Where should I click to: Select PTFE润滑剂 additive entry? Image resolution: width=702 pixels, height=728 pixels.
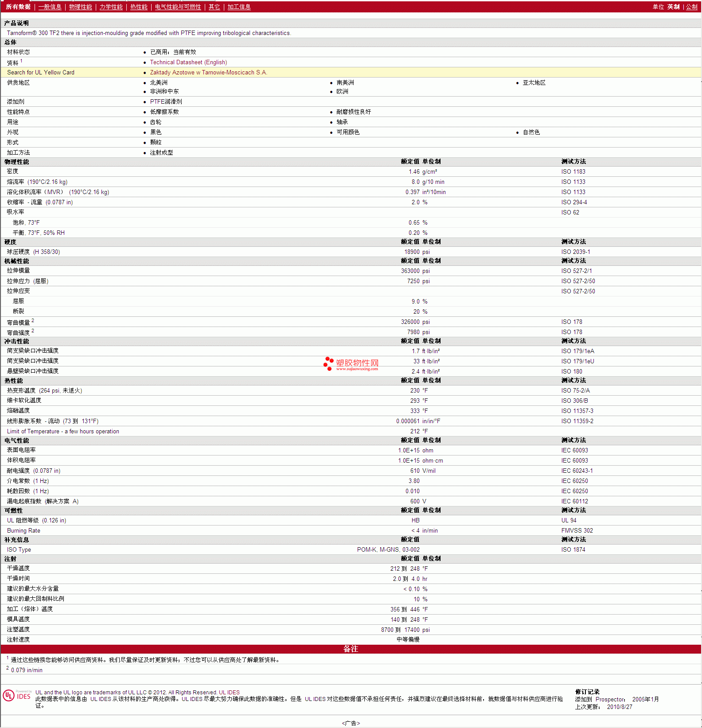(166, 102)
